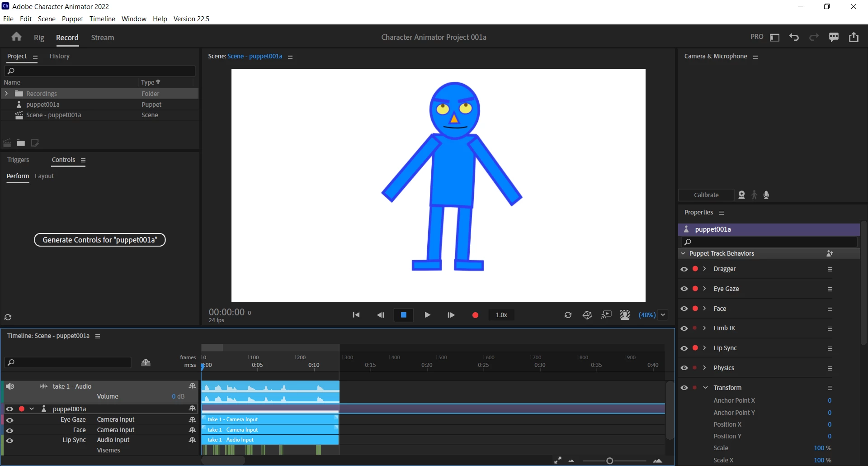Click the fit timeline arrows icon
The image size is (868, 466).
(558, 460)
